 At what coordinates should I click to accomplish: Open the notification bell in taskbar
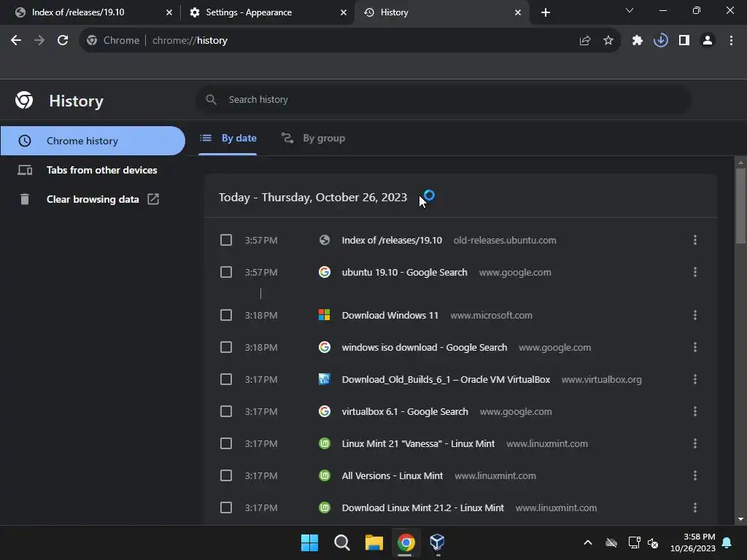point(727,542)
